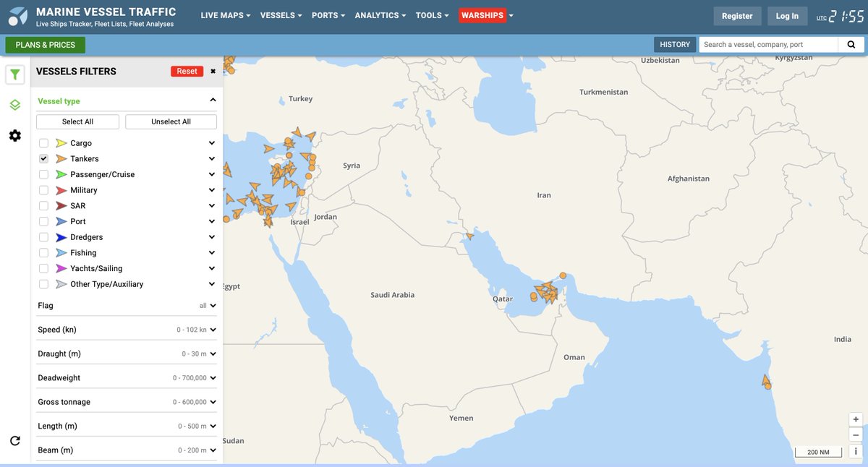Expand the Deadweight filter
The height and width of the screenshot is (467, 868).
click(x=127, y=378)
